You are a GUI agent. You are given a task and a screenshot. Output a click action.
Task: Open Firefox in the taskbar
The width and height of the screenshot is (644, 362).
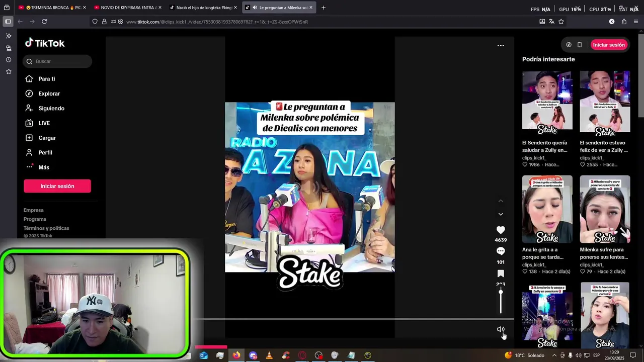236,355
